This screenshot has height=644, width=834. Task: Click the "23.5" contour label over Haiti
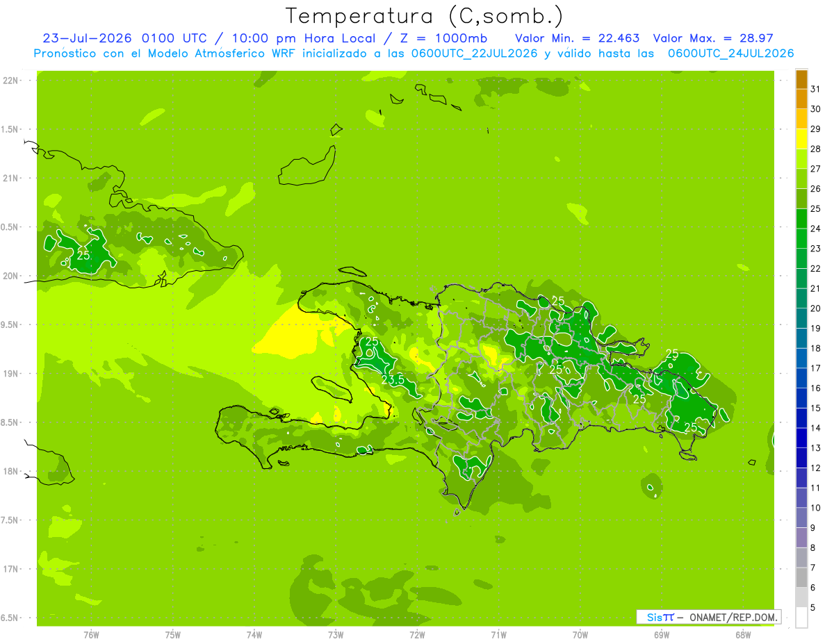[393, 380]
